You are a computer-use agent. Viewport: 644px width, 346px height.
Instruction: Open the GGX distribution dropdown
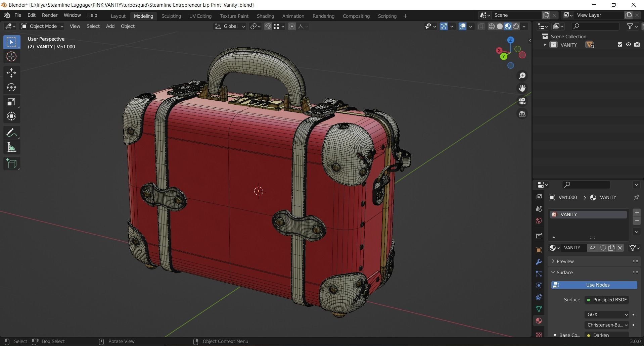pyautogui.click(x=607, y=314)
